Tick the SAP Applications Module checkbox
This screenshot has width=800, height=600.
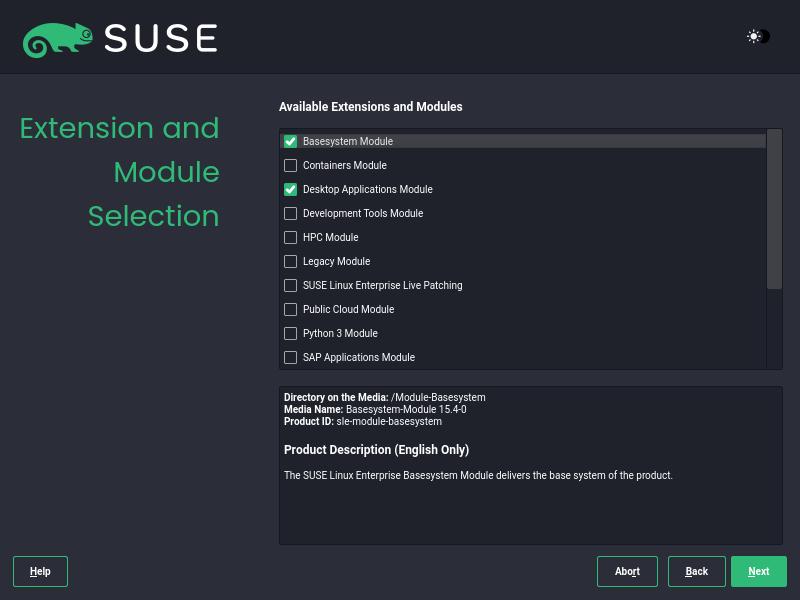291,358
